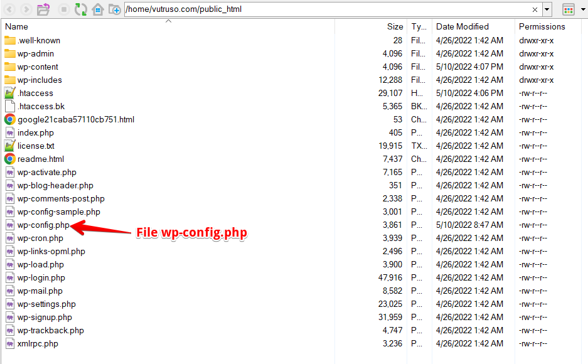Image resolution: width=588 pixels, height=364 pixels.
Task: Open the wp-content folder
Action: pos(40,67)
